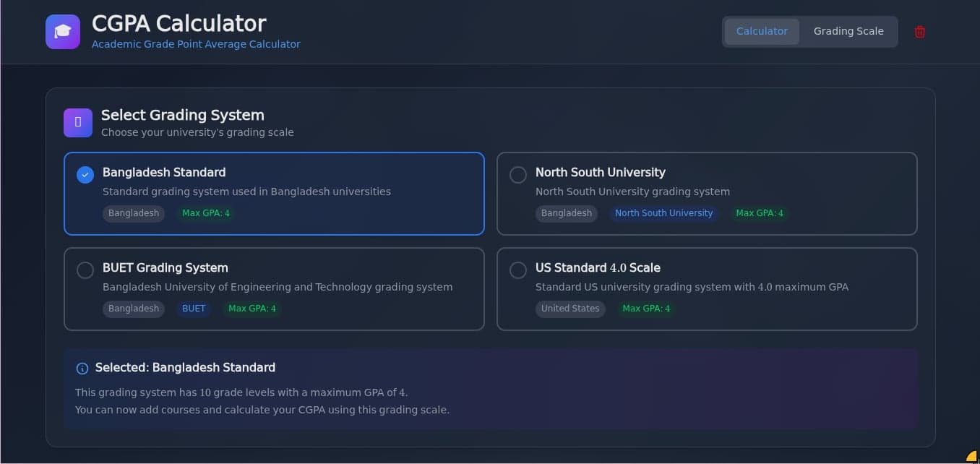Screen dimensions: 980x464
Task: Switch to the Grading Scale tab
Action: coord(848,31)
